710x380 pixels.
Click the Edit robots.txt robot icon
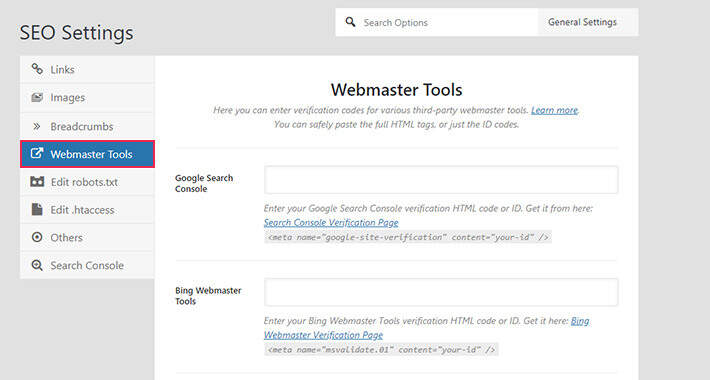click(x=37, y=182)
